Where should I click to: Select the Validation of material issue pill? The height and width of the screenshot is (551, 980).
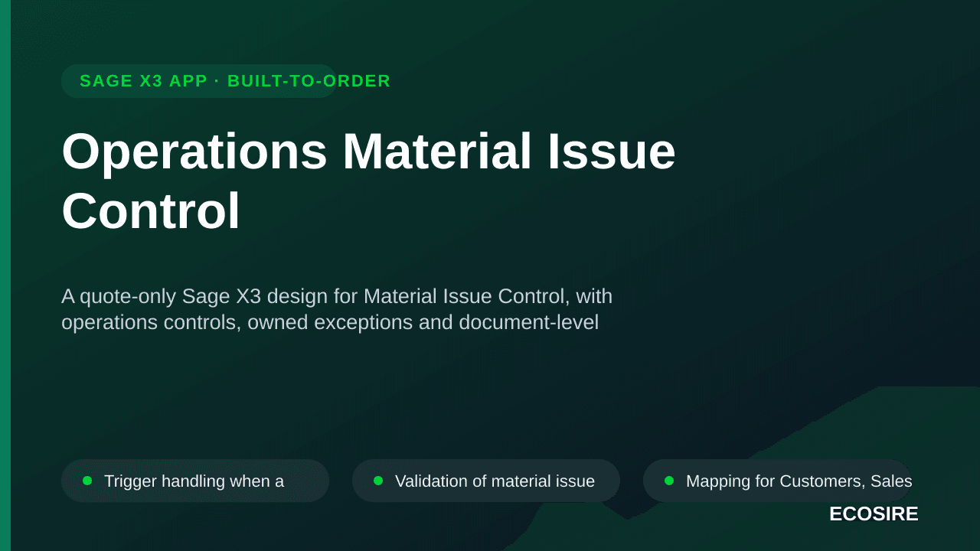(486, 481)
